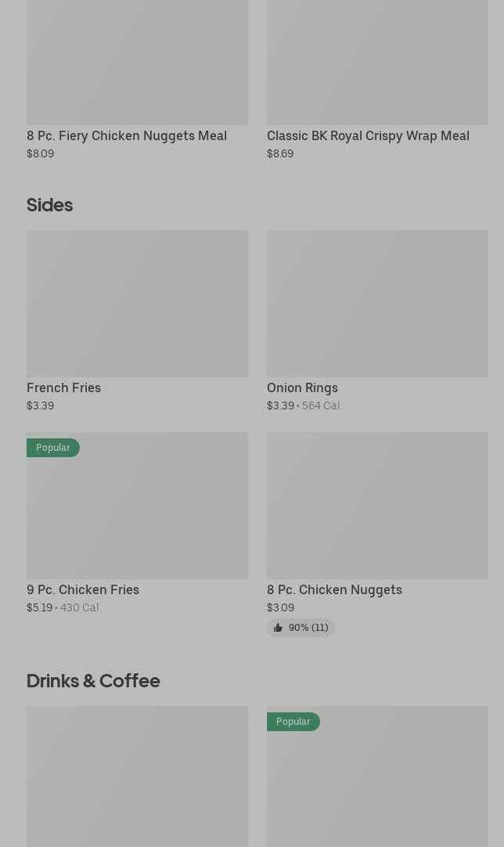Viewport: 504px width, 847px height.
Task: Click the thumbs-up rating icon
Action: pyautogui.click(x=278, y=628)
